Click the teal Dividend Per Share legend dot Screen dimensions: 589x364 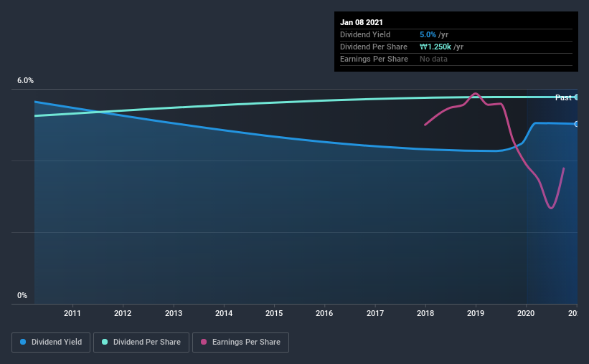105,342
